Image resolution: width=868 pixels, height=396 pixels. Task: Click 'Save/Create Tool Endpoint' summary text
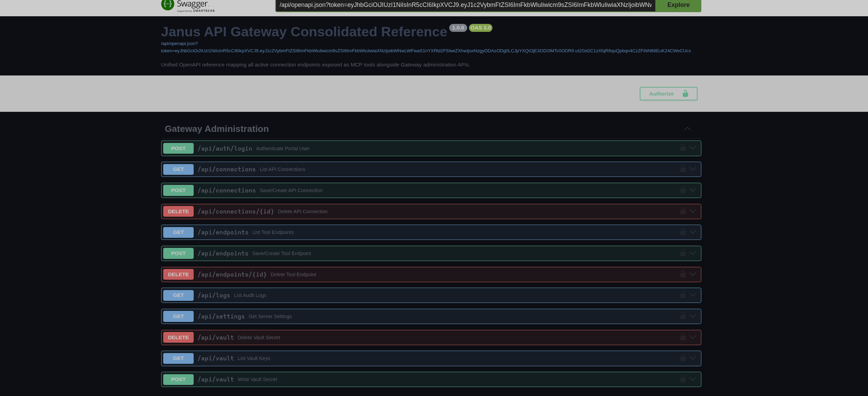[x=281, y=253]
